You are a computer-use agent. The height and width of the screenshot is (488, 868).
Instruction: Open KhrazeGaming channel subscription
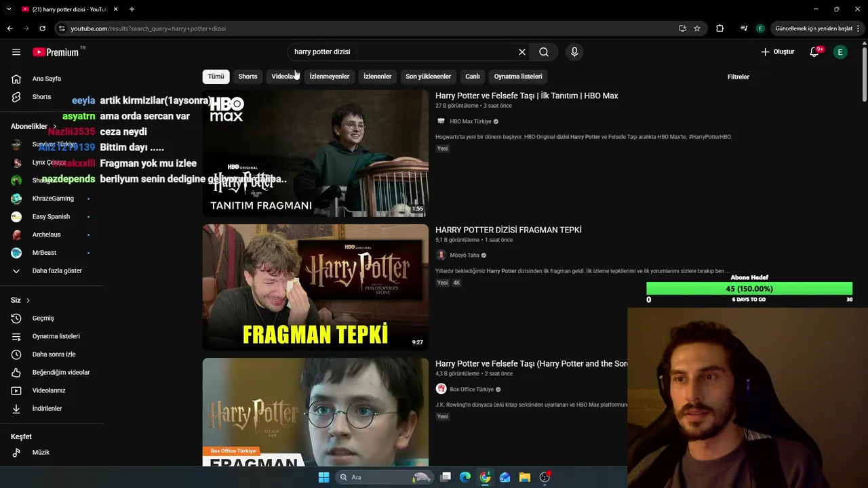(x=52, y=199)
